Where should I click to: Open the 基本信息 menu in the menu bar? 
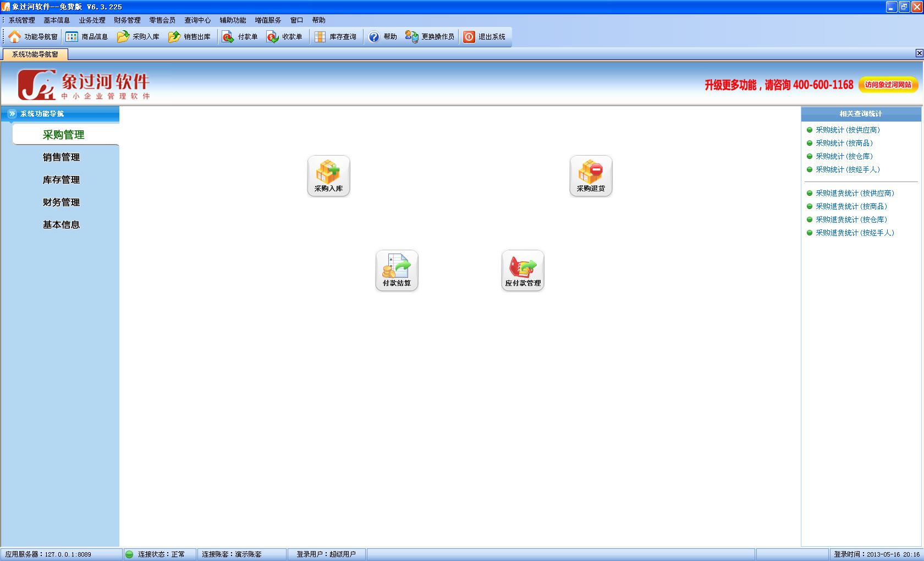click(57, 20)
